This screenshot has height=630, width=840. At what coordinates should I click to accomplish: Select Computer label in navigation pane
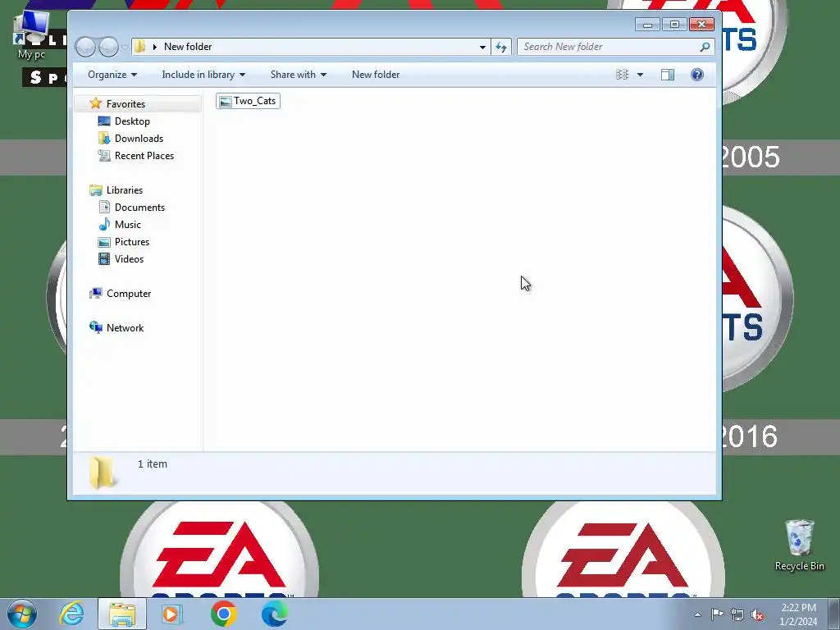click(129, 294)
